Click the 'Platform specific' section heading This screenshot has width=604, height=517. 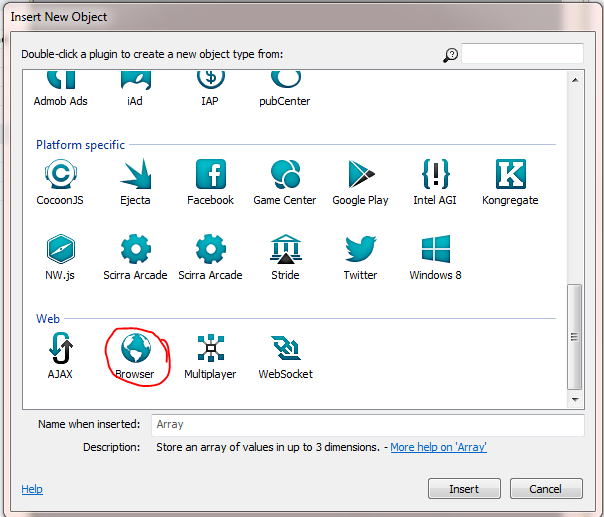point(81,145)
